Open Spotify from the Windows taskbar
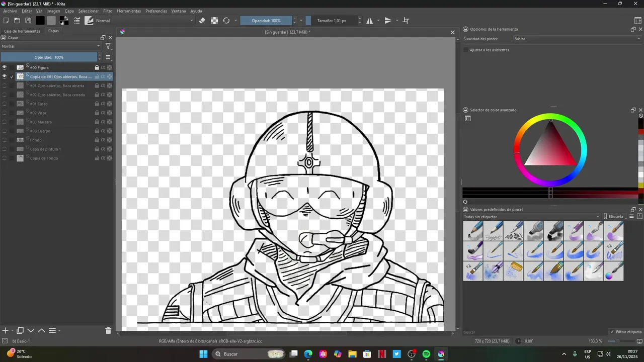 click(426, 354)
